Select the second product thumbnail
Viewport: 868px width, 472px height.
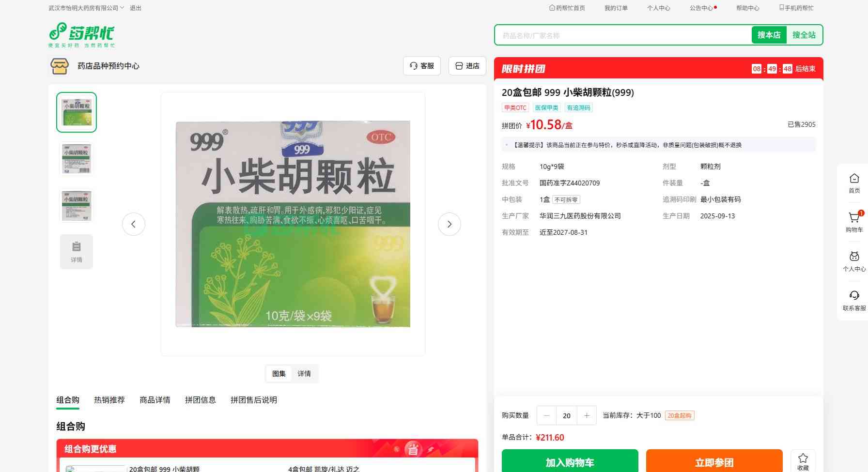coord(77,159)
